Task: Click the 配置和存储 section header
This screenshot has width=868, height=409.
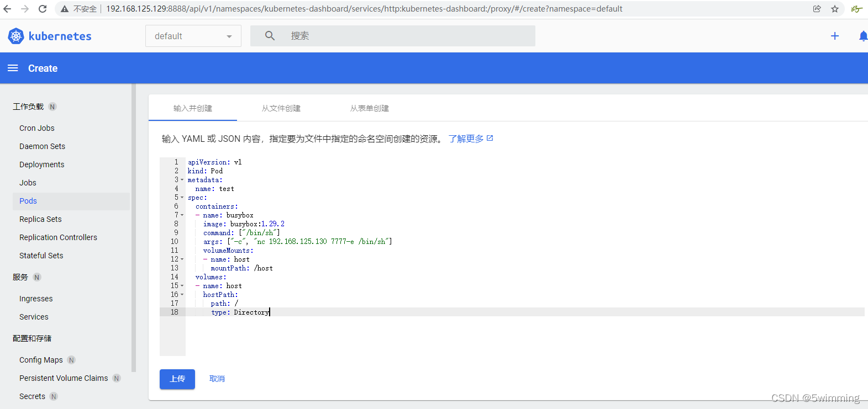Action: click(32, 338)
